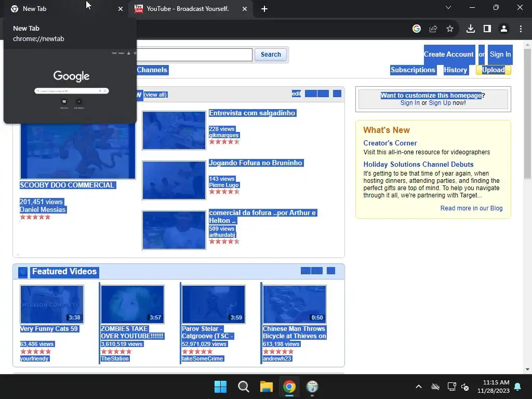The width and height of the screenshot is (532, 399).
Task: Open takeSomeCrime uploader link
Action: click(x=203, y=358)
